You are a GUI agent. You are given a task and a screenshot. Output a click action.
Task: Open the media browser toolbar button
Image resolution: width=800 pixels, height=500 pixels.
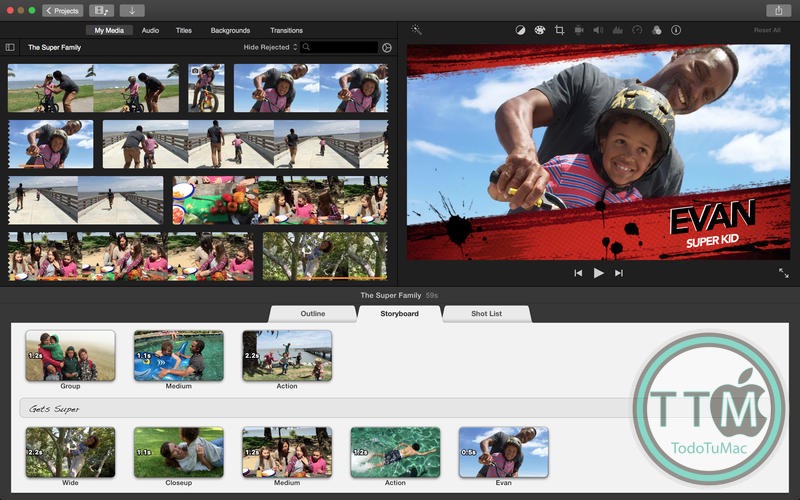point(101,10)
